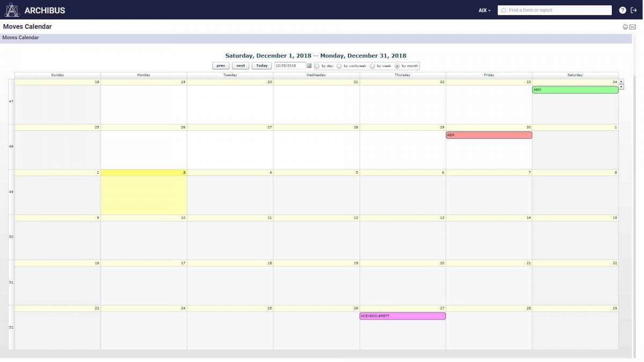
Task: Click the ACEVEDO,BRETT move event
Action: click(x=402, y=315)
